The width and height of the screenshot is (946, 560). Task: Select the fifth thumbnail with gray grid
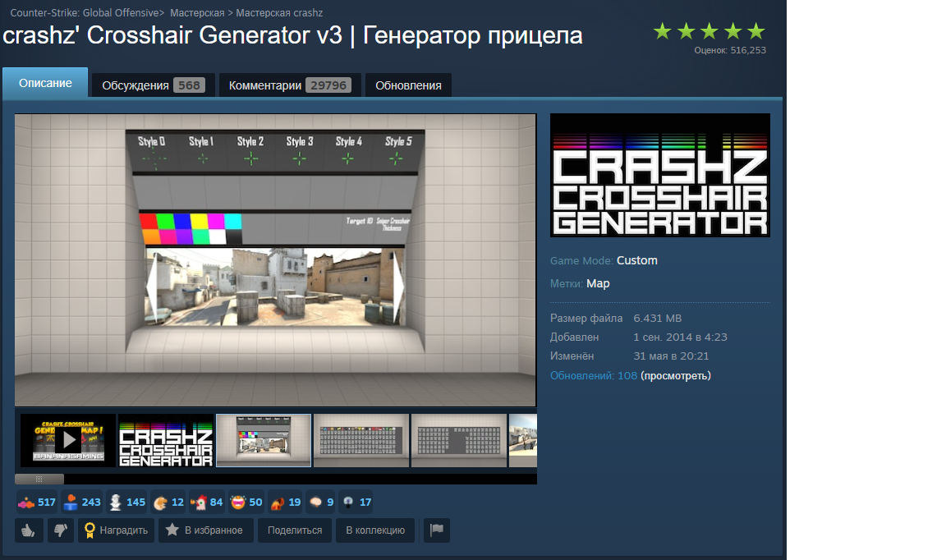click(x=459, y=440)
